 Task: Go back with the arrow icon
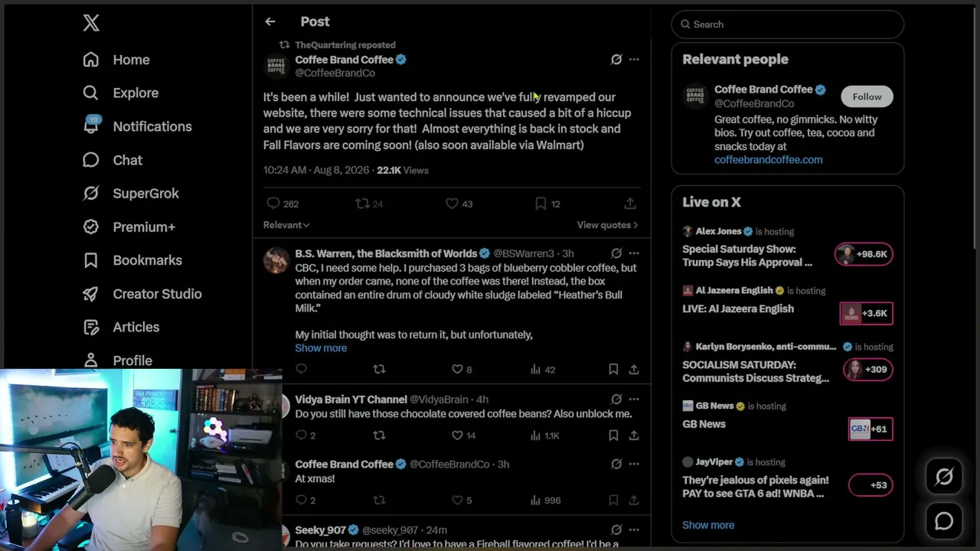click(270, 21)
